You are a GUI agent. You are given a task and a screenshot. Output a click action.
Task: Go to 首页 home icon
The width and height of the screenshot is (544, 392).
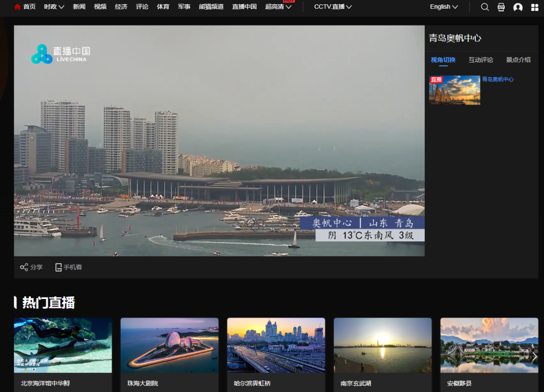(17, 7)
